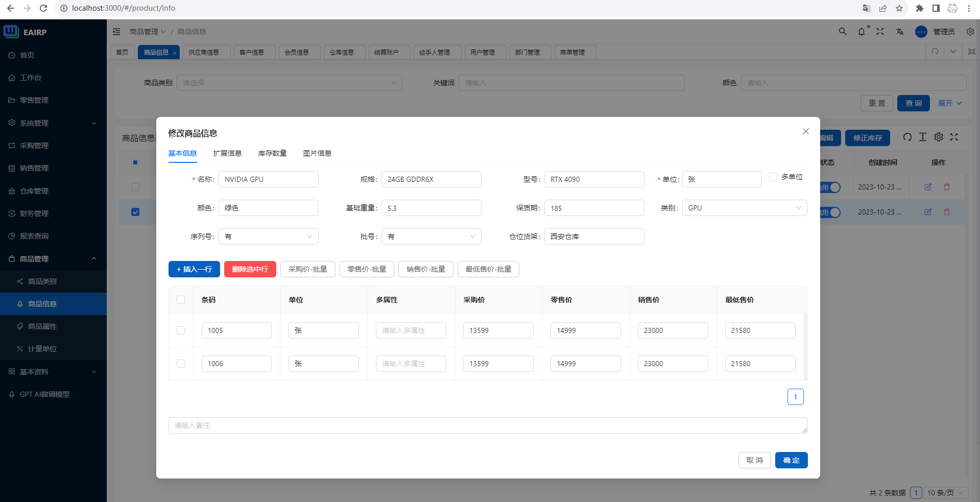Open the 类别 GPU dropdown
Image resolution: width=980 pixels, height=502 pixels.
point(744,208)
